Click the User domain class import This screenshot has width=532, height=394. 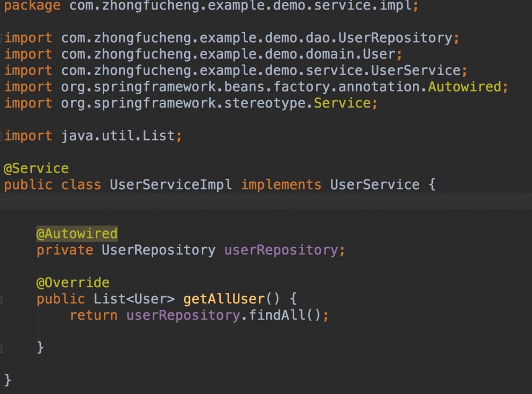(x=213, y=54)
